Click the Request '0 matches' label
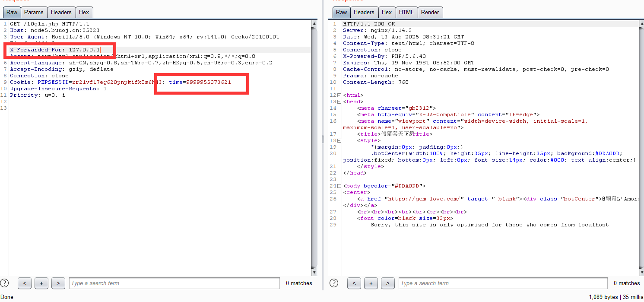The height and width of the screenshot is (302, 644). [x=299, y=283]
